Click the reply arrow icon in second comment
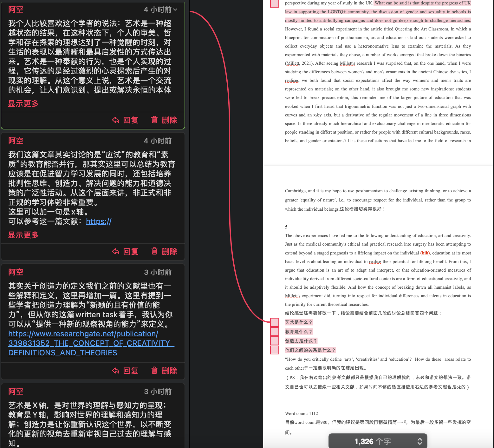 (116, 252)
